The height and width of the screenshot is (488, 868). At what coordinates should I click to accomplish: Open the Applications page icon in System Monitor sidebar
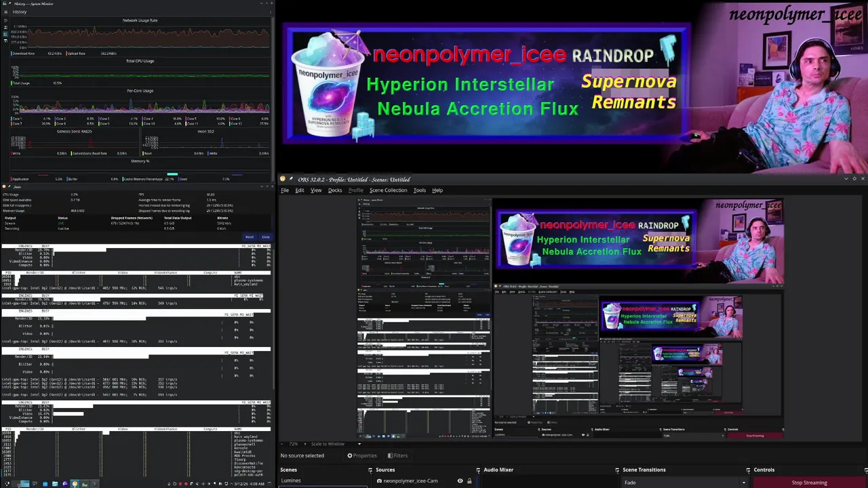(5, 27)
